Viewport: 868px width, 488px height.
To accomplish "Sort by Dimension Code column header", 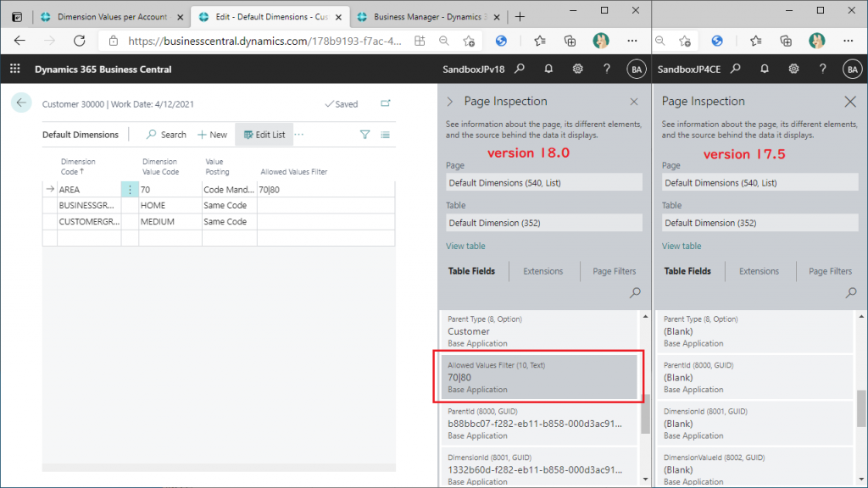I will pos(78,167).
